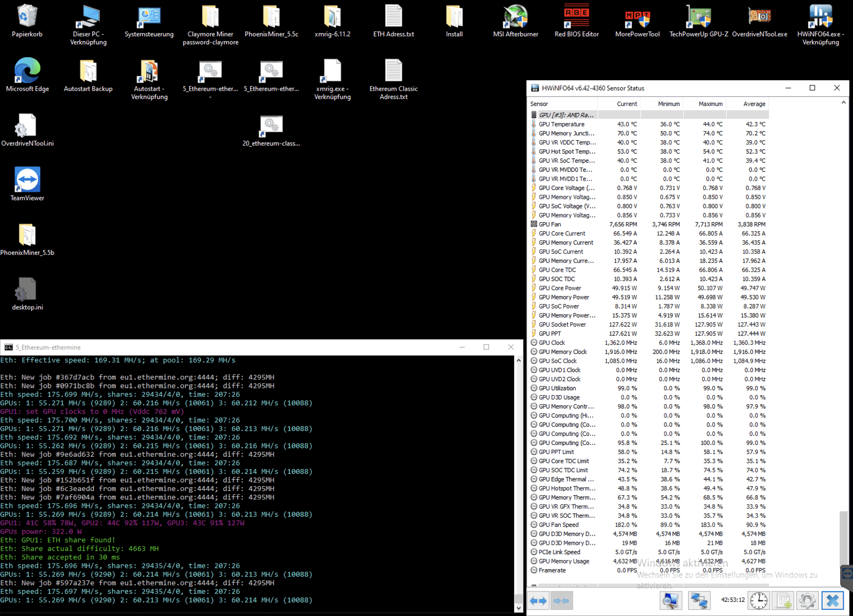
Task: Select the GPU Fan sensor row
Action: [x=649, y=224]
